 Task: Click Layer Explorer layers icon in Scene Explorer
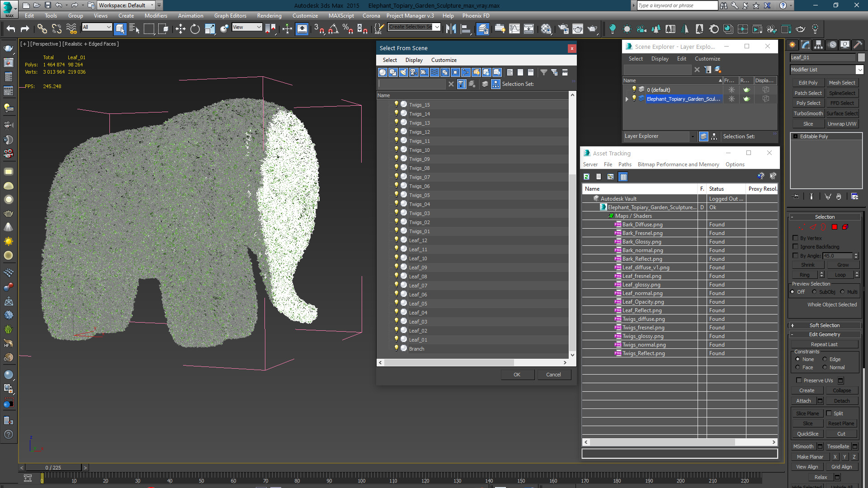point(703,136)
